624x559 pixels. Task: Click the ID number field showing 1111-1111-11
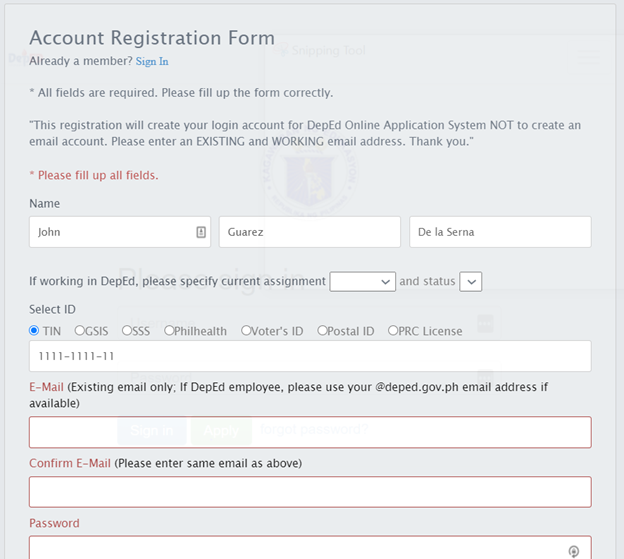point(310,356)
